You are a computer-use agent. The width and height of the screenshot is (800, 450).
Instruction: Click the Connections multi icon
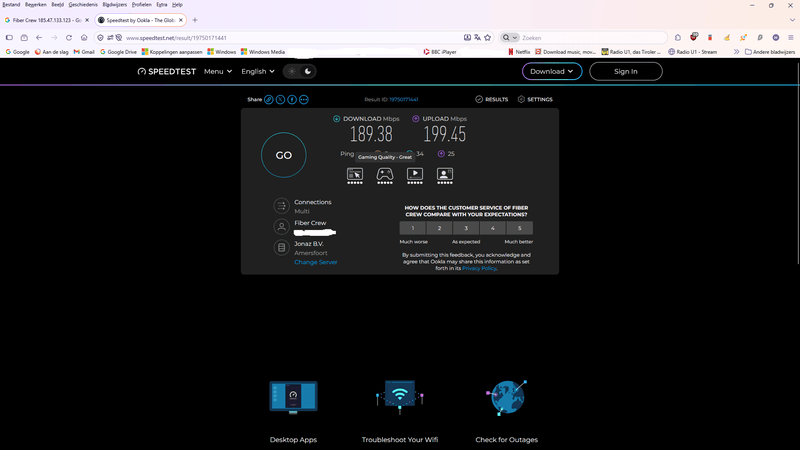tap(281, 206)
